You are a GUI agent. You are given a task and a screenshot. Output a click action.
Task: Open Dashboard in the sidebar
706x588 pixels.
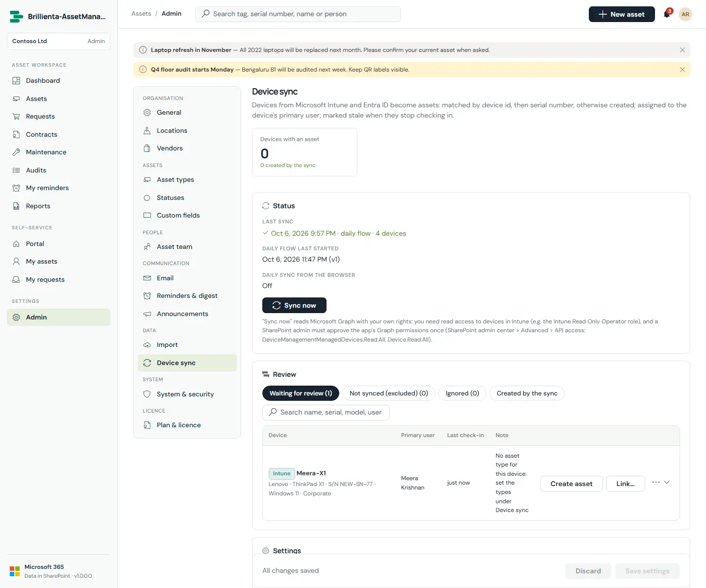click(59, 80)
